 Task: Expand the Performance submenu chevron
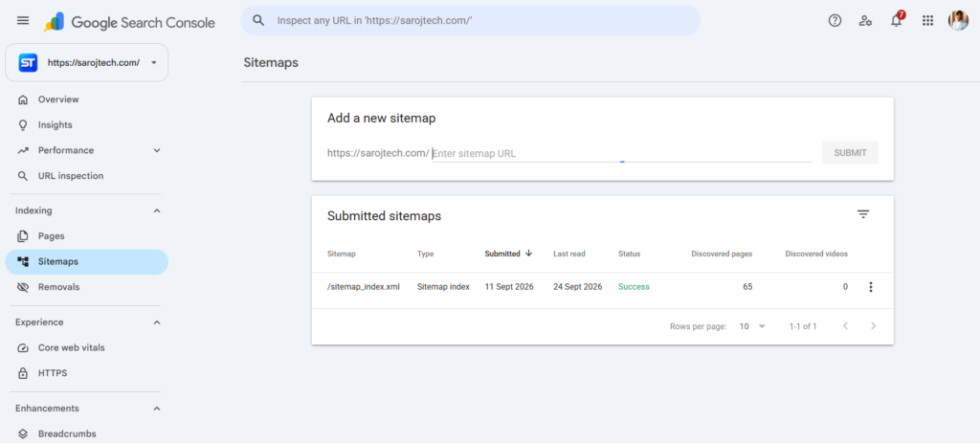click(x=157, y=150)
